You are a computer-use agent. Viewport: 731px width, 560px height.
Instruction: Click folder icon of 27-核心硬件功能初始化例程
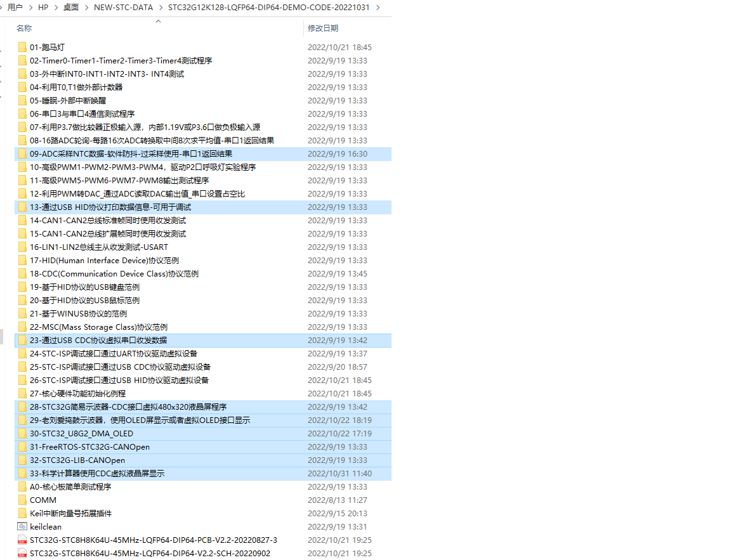(x=22, y=393)
